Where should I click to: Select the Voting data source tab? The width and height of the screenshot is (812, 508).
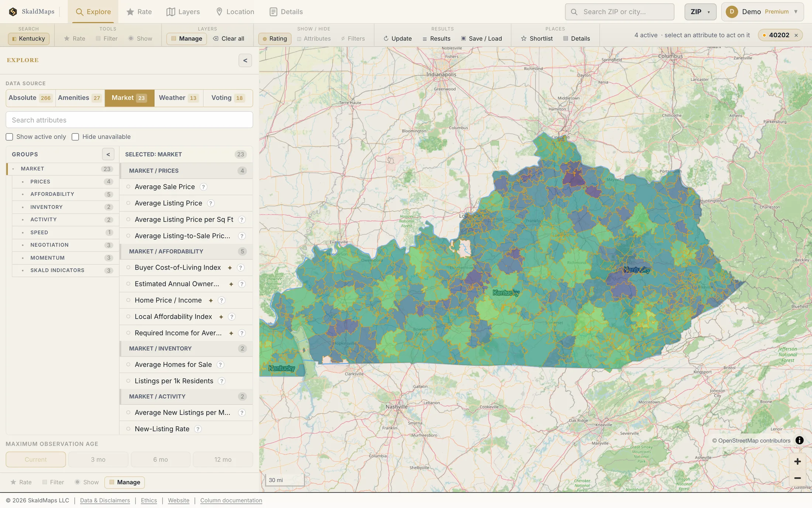[228, 98]
